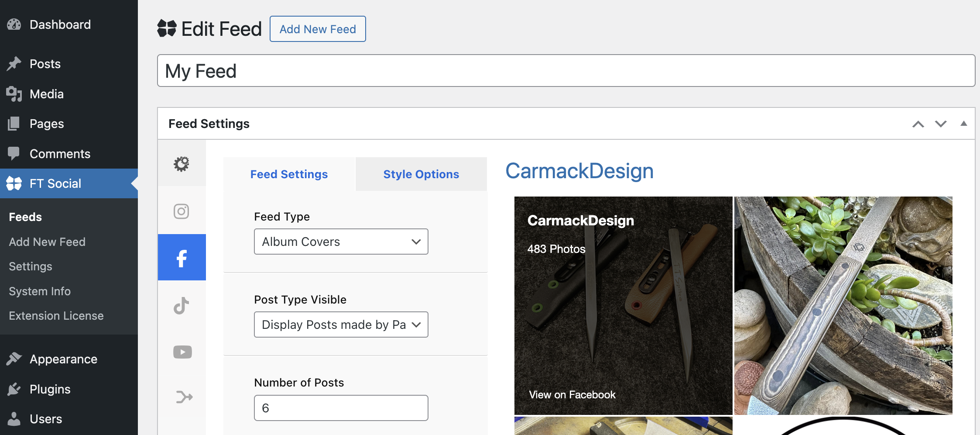Open System Info submenu link
This screenshot has width=980, height=435.
click(x=40, y=291)
